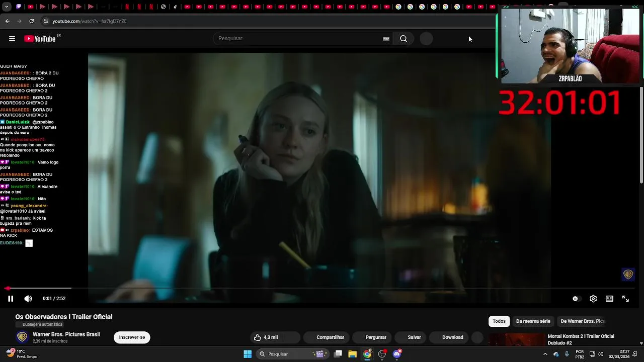644x362 pixels.
Task: Click the magnifier search button on YouTube
Action: tap(404, 39)
